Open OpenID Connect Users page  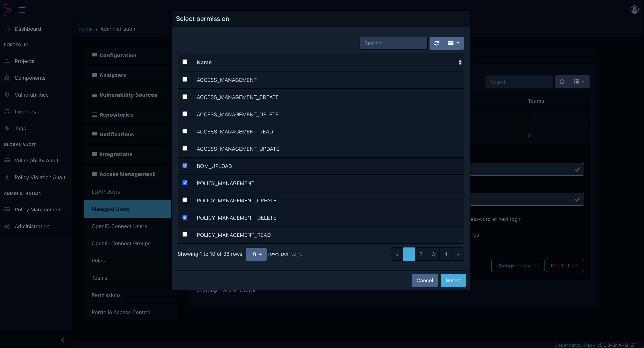[128, 226]
